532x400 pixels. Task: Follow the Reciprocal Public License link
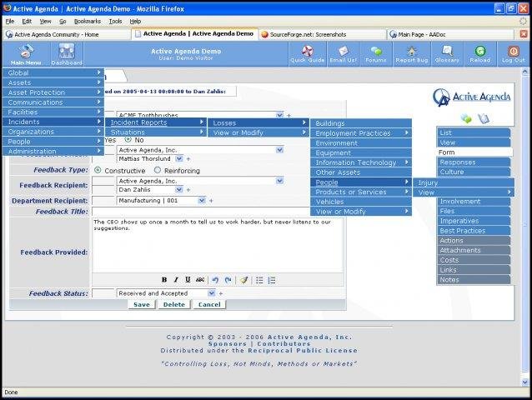click(303, 351)
